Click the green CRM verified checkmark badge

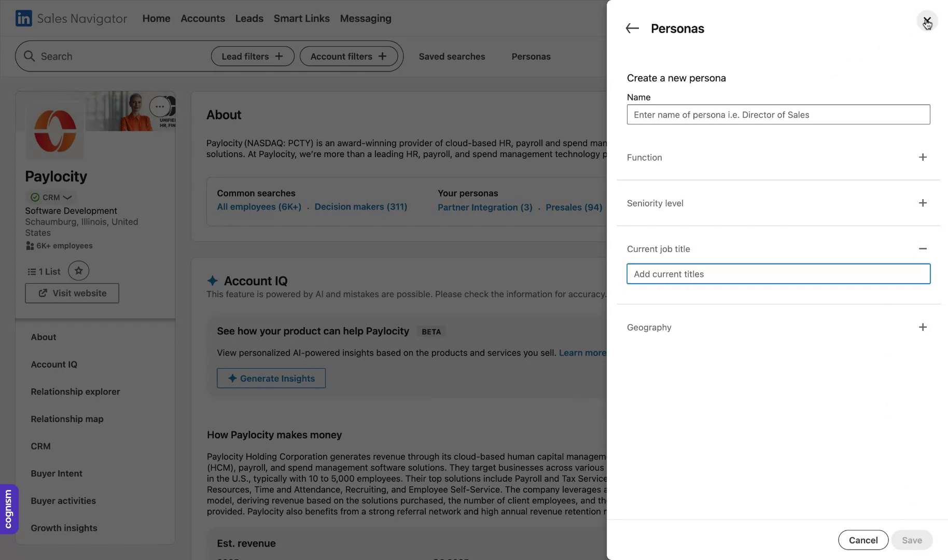(35, 198)
